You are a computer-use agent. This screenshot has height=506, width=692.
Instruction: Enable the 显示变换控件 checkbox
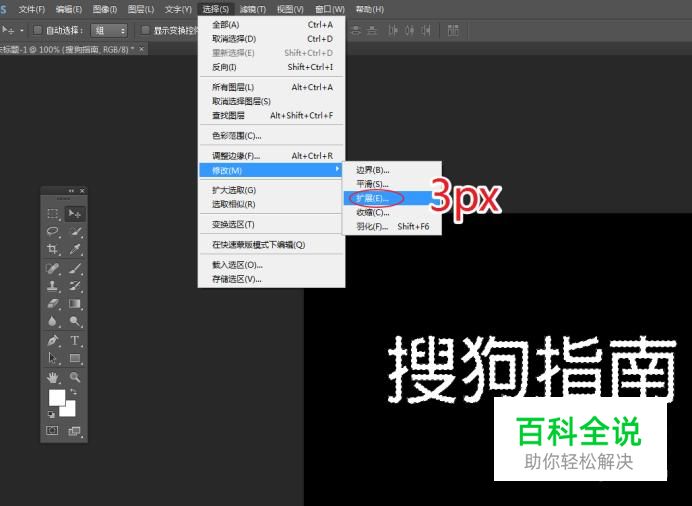(x=145, y=30)
